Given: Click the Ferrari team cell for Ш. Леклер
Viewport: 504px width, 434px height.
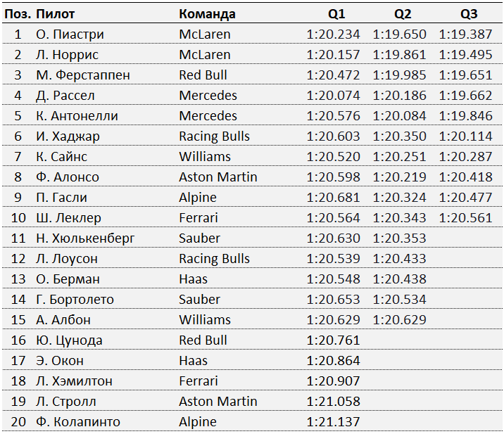Looking at the screenshot, I should (x=199, y=218).
